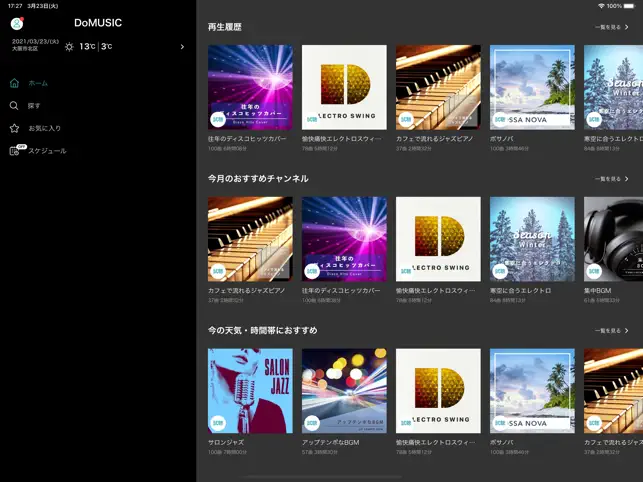Screen dimensions: 643x482
Task: Click 一覧を見る link for 今の天気・時間帯におすすめ
Action: tap(608, 331)
